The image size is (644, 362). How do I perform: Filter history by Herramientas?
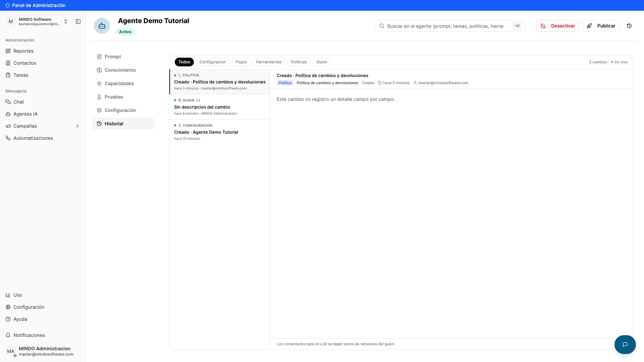(269, 62)
